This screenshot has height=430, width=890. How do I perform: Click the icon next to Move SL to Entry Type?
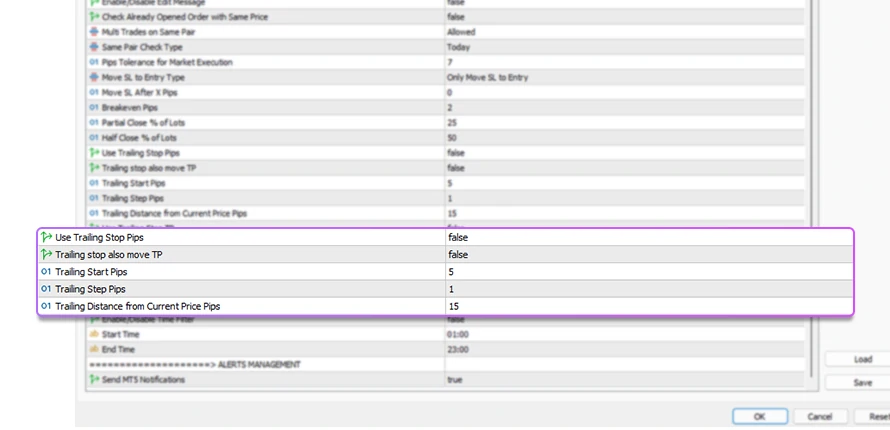(94, 77)
